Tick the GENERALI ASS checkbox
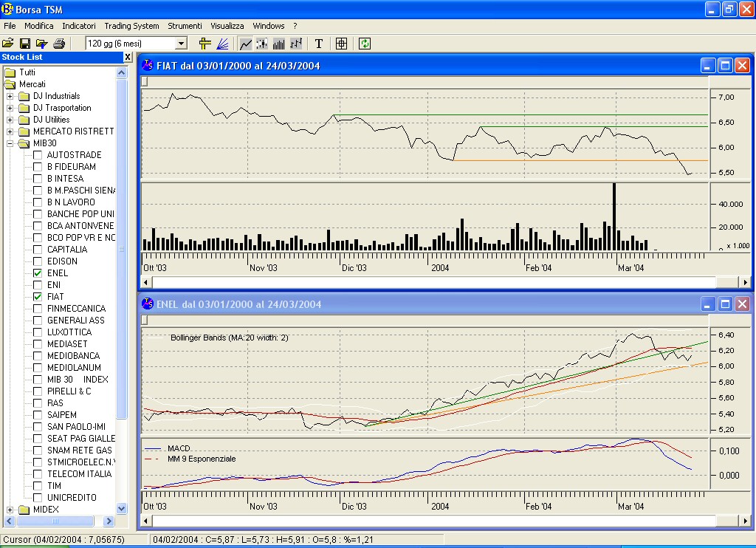The image size is (756, 548). (38, 321)
